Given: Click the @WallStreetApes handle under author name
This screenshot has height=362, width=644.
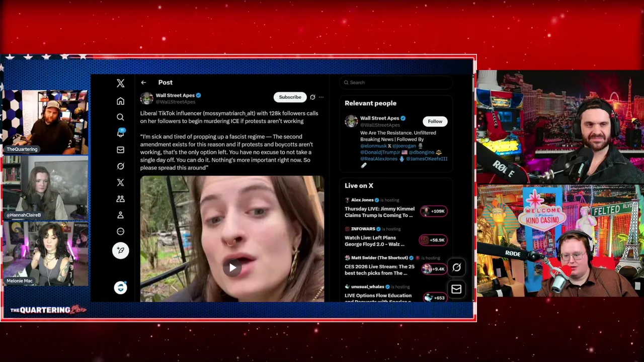Looking at the screenshot, I should click(x=175, y=102).
